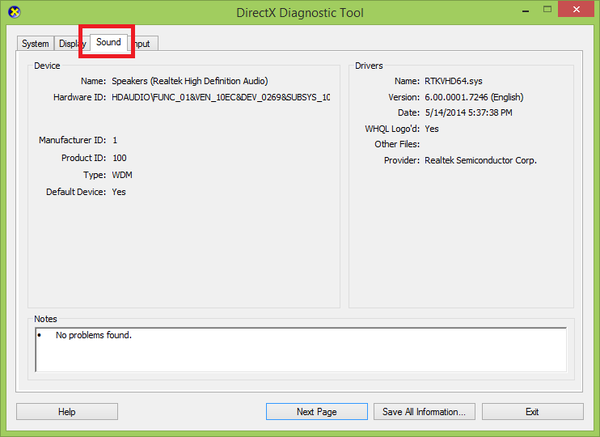Click the 'DirectX Diagnostic Tool' window title

300,13
